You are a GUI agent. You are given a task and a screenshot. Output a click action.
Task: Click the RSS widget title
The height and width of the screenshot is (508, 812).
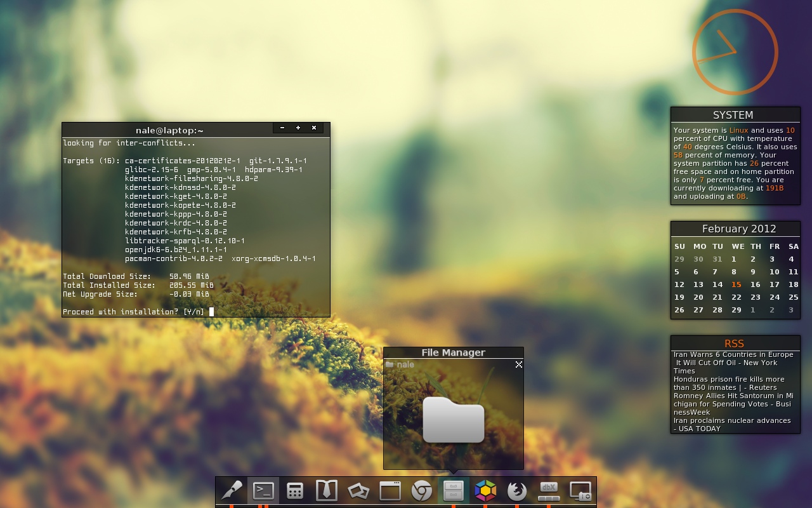point(734,344)
